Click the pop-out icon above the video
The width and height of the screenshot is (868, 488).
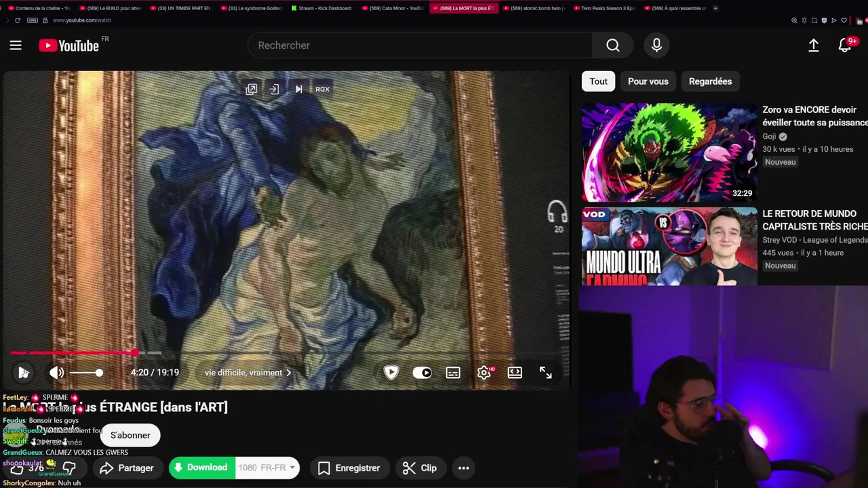252,89
